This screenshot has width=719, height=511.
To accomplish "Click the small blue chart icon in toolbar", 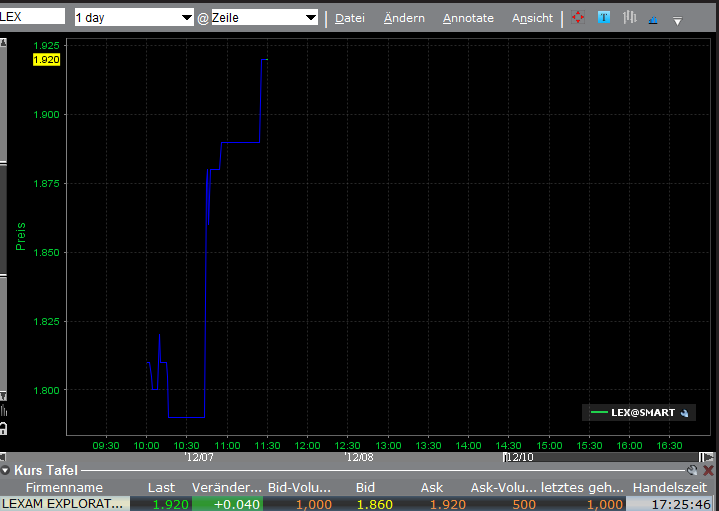I will point(654,19).
